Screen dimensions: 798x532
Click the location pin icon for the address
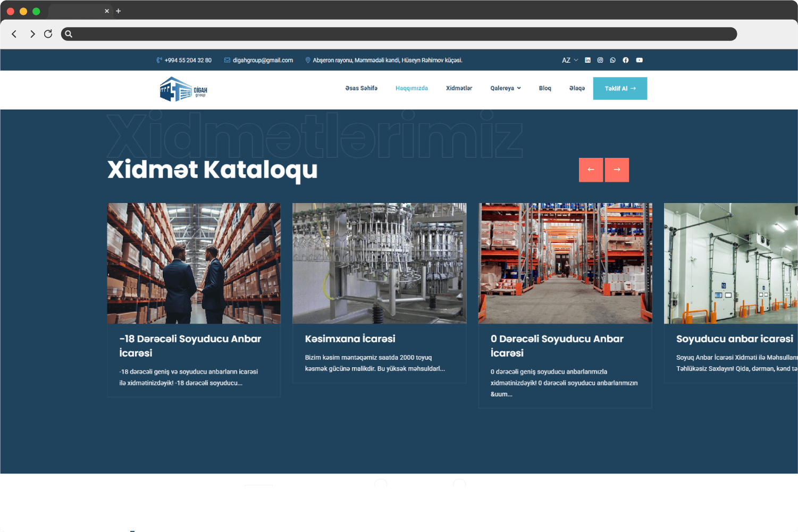click(308, 60)
